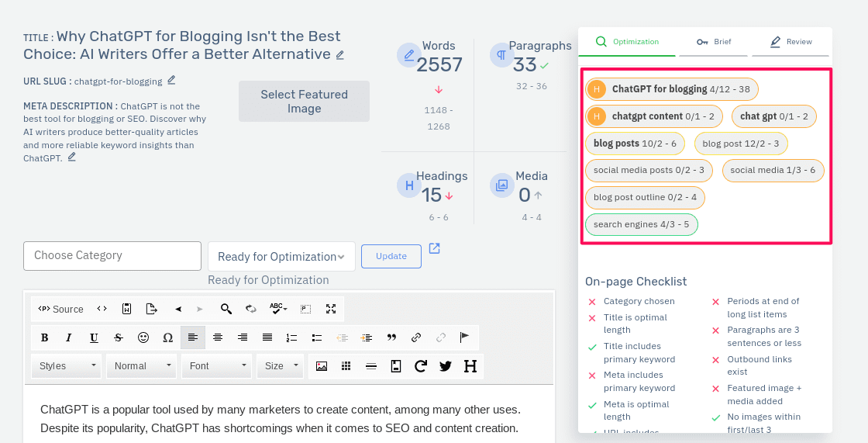Click the Word document export icon
This screenshot has height=443, width=868.
click(127, 309)
